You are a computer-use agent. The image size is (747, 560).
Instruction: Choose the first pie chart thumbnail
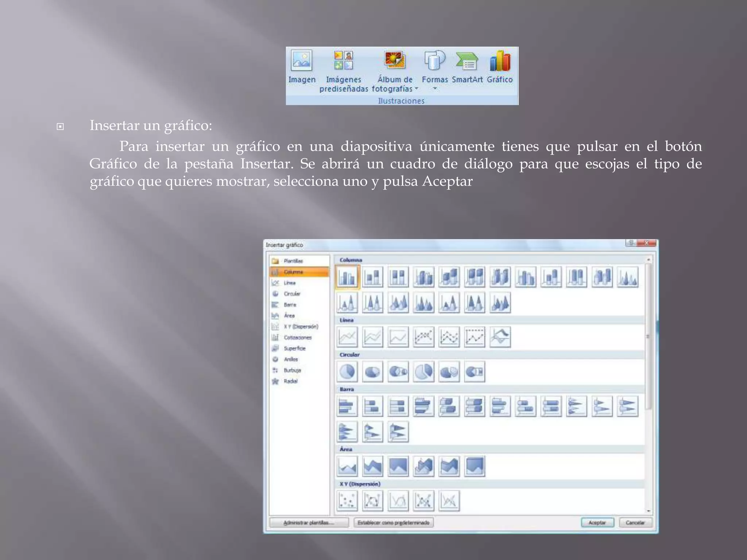click(347, 372)
